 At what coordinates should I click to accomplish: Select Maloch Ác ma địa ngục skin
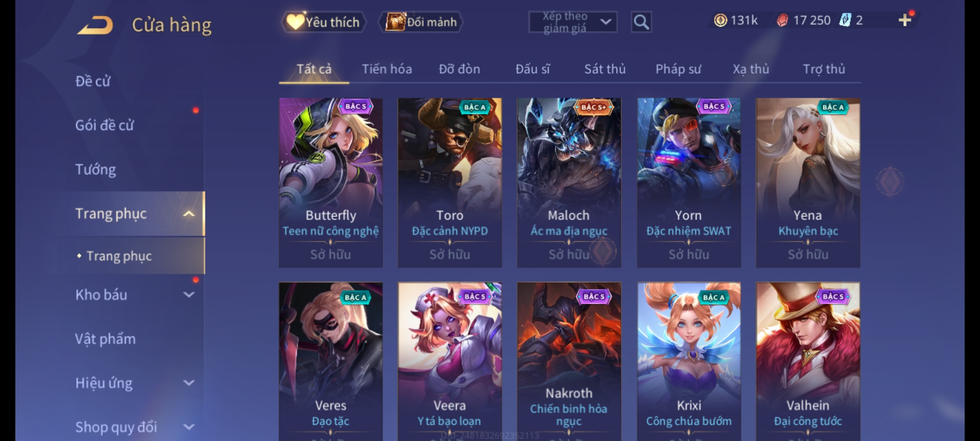coord(569,183)
